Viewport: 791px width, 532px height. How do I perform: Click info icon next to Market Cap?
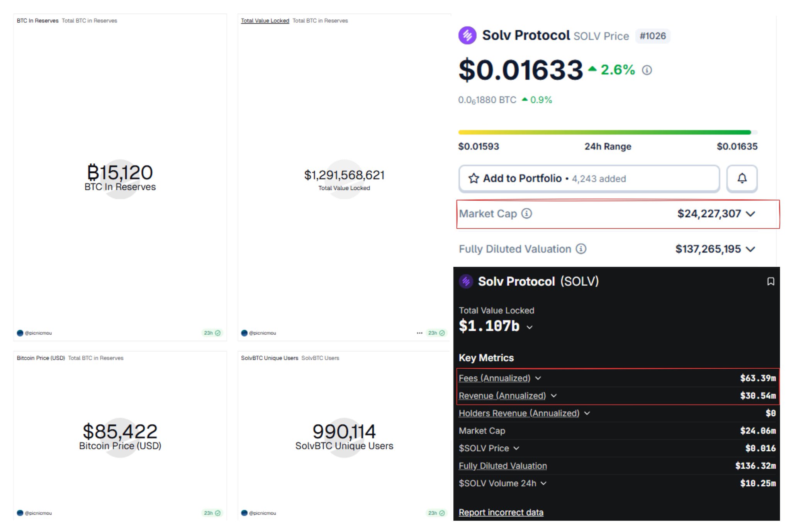point(526,213)
